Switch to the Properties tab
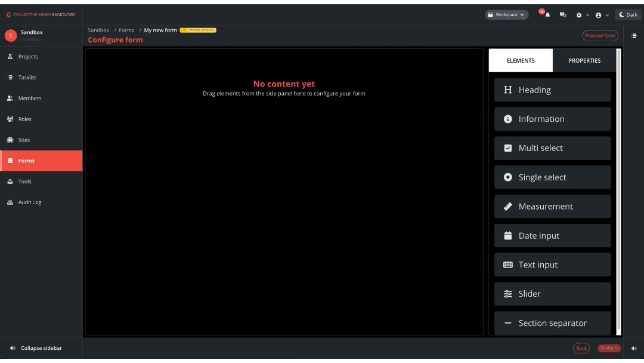 coord(584,60)
